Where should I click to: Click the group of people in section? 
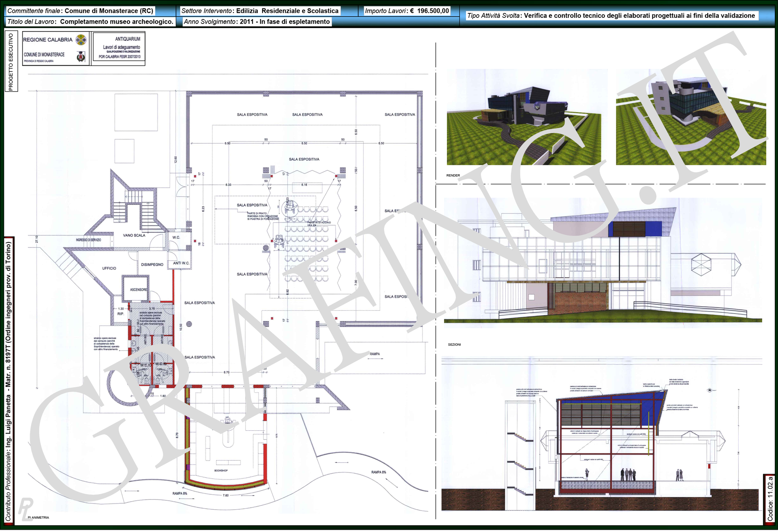pyautogui.click(x=628, y=474)
